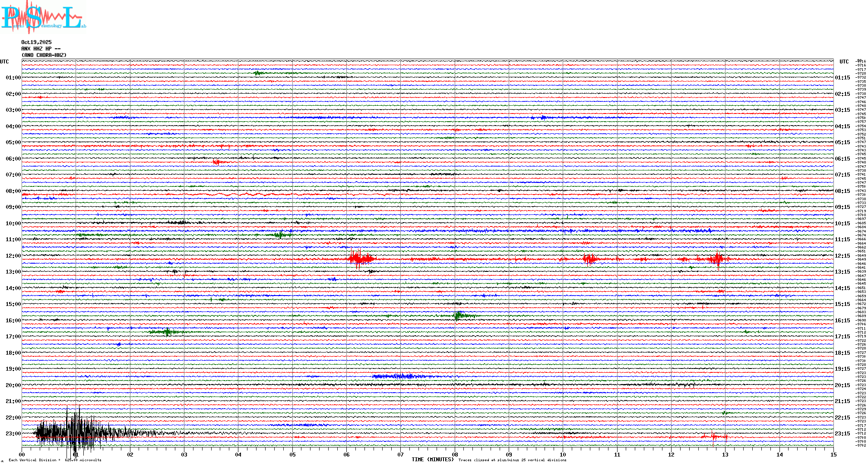Click the (ANO CHORA-HHZ) channel label
The height and width of the screenshot is (466, 868).
[x=44, y=55]
